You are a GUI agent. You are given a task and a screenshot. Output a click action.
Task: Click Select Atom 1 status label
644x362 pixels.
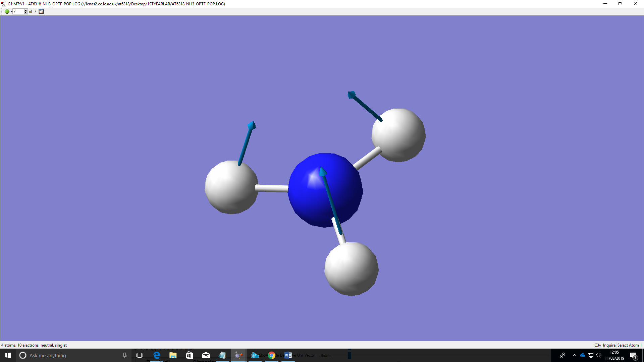[629, 345]
